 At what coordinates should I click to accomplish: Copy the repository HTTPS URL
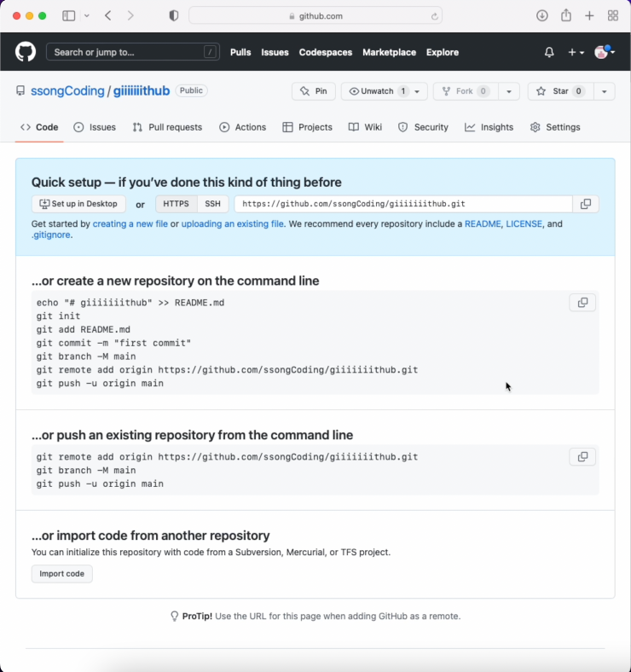(586, 204)
